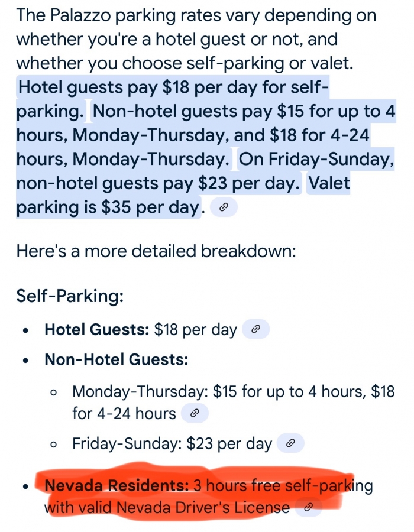
Task: Open source link beside Friday-Sunday $23 per day
Action: [x=290, y=443]
